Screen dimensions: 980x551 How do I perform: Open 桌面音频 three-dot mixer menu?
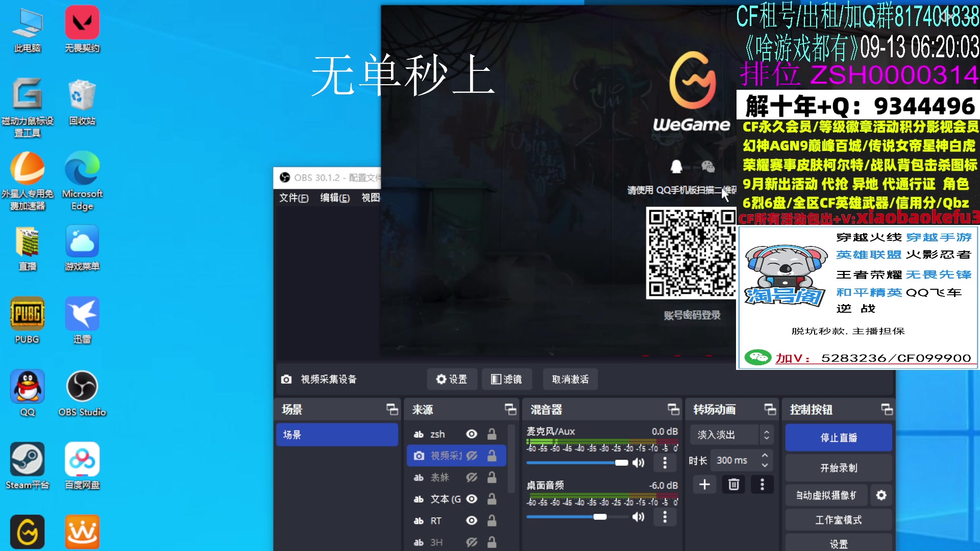click(x=665, y=517)
